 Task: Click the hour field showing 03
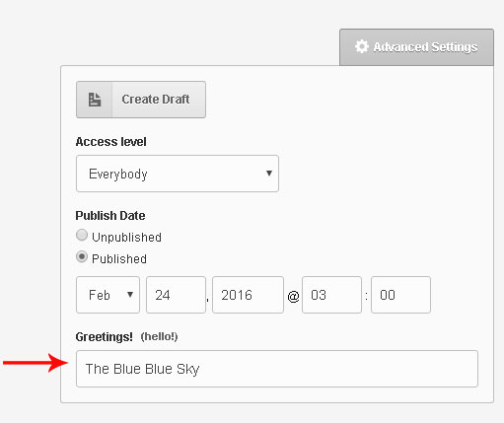pos(331,295)
